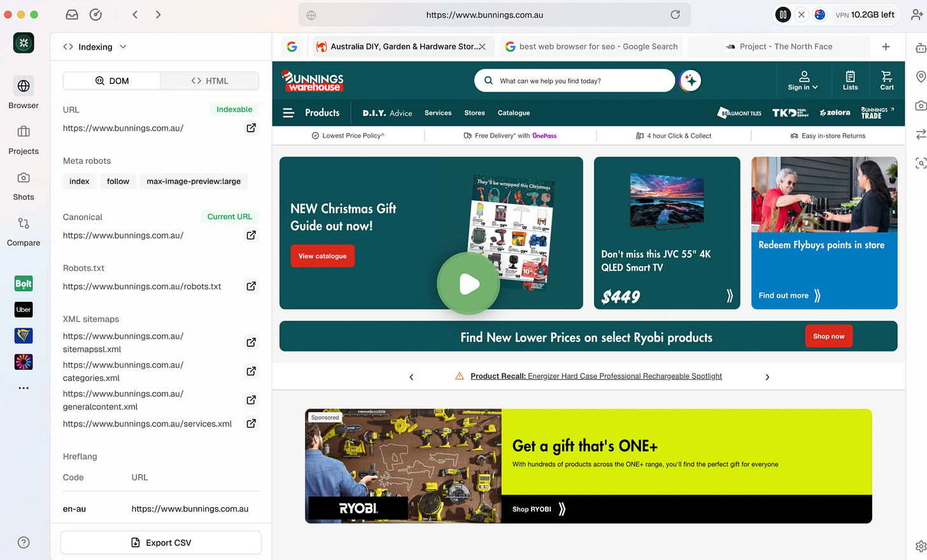The height and width of the screenshot is (560, 927).
Task: Click the View catalogue button
Action: point(323,256)
